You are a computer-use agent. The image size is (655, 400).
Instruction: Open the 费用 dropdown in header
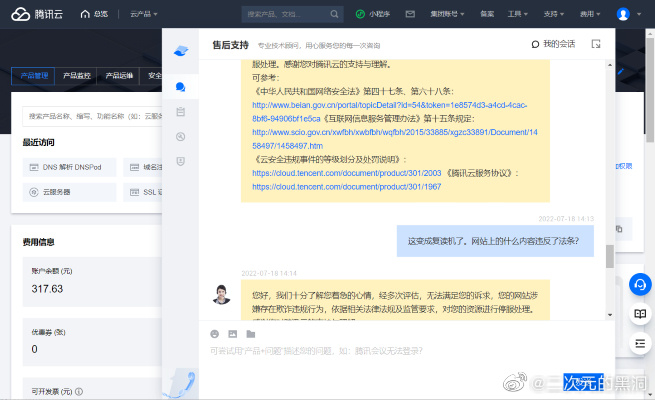pos(590,15)
